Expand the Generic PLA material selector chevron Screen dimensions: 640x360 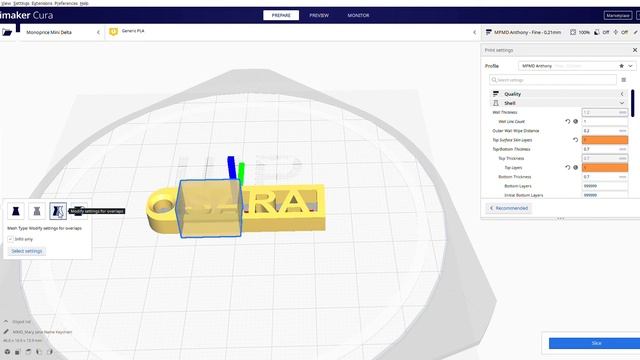click(474, 32)
